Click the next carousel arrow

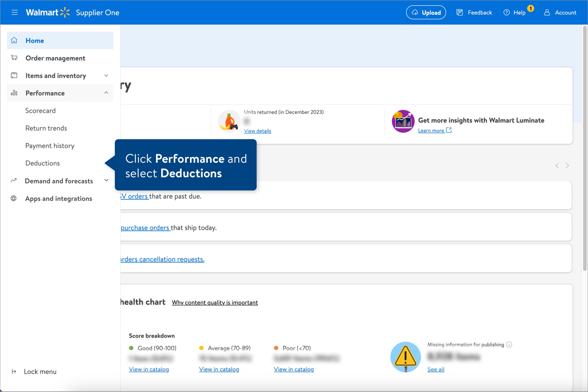click(x=567, y=166)
